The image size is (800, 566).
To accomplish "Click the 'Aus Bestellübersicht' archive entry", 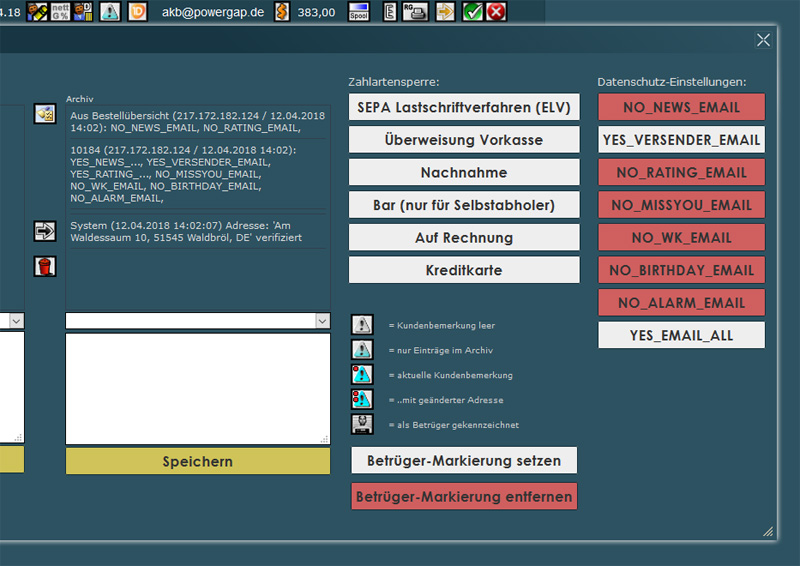I will point(197,121).
